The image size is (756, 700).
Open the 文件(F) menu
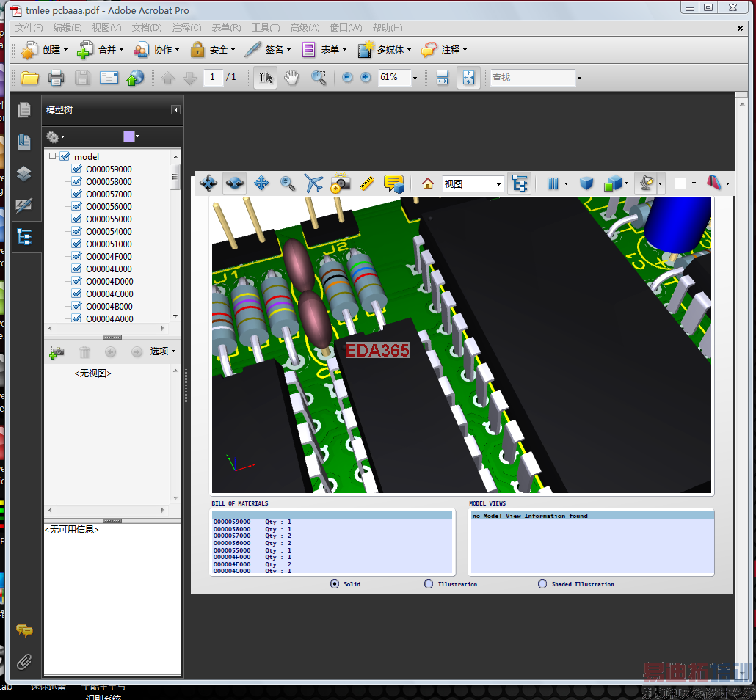29,28
